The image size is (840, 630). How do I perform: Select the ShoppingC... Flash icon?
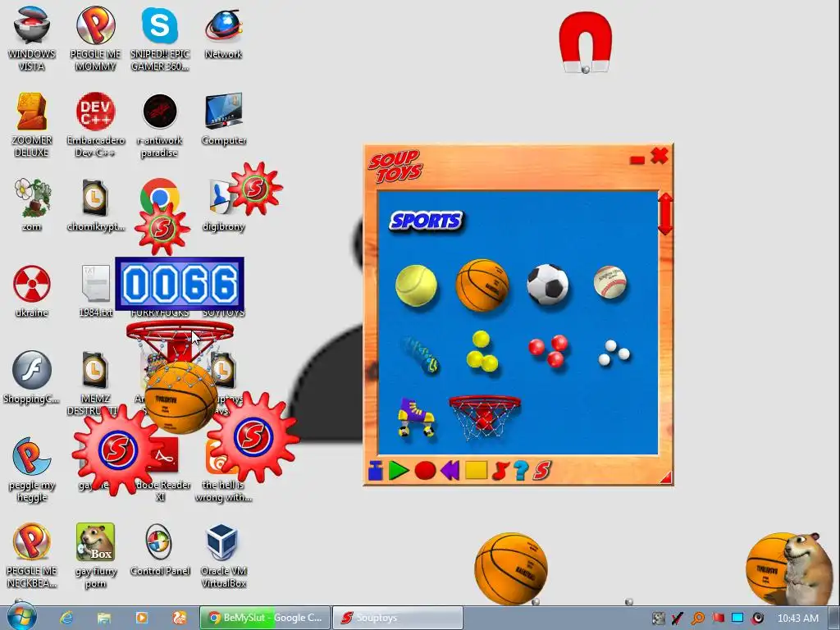point(32,377)
